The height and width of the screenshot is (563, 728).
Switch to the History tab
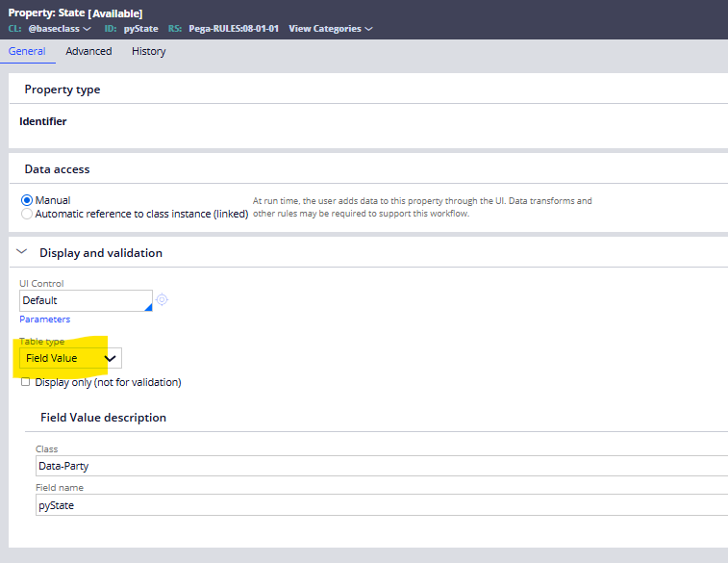(148, 51)
